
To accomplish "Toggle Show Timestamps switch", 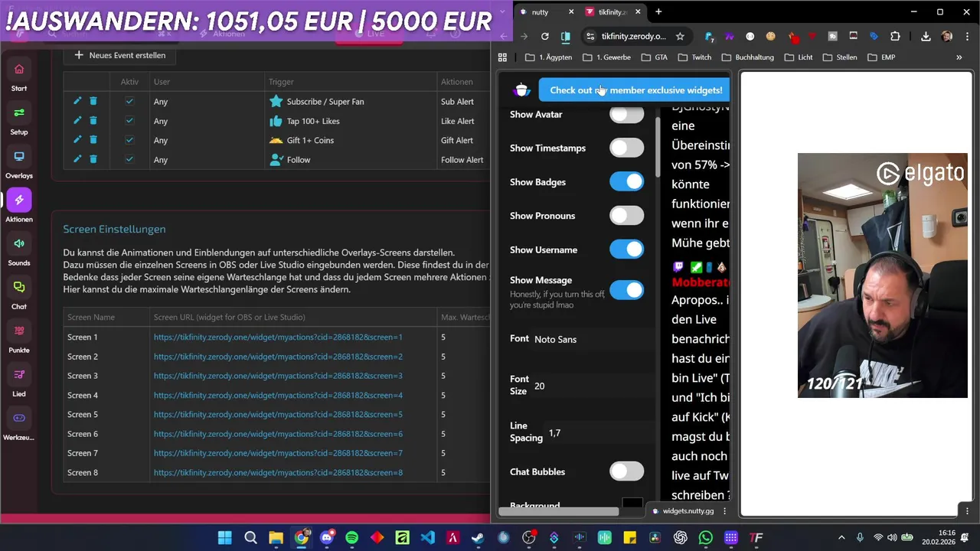I will coord(626,148).
